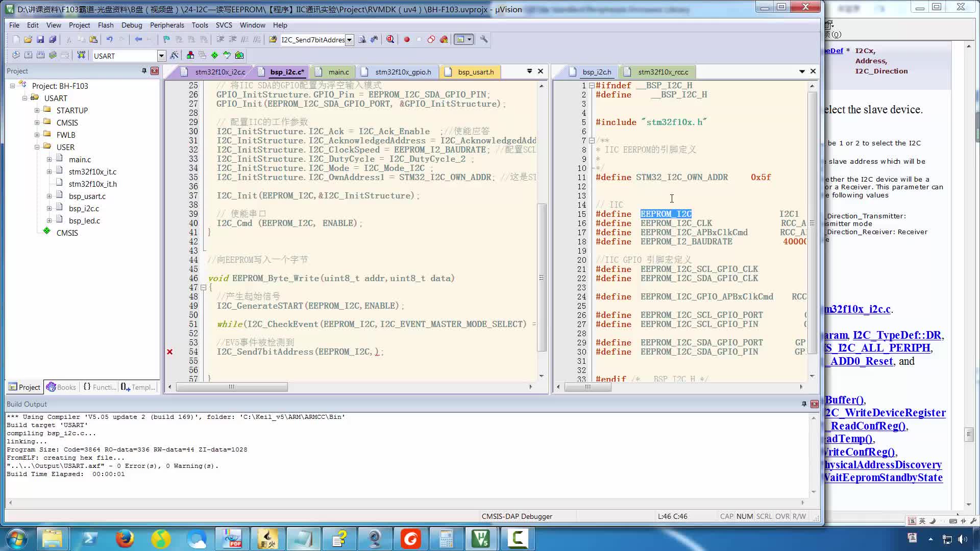Screen dimensions: 980x551
Task: Build target using the Build icon
Action: pos(28,55)
